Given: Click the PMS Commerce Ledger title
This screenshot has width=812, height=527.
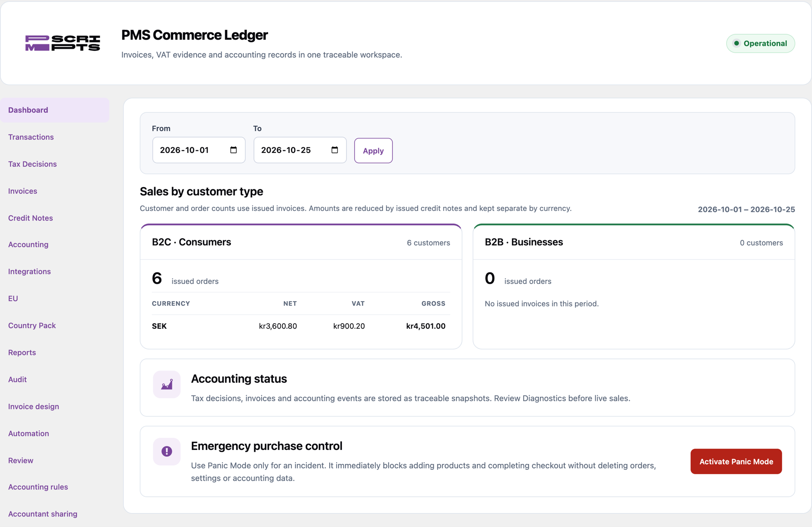Looking at the screenshot, I should click(x=194, y=35).
